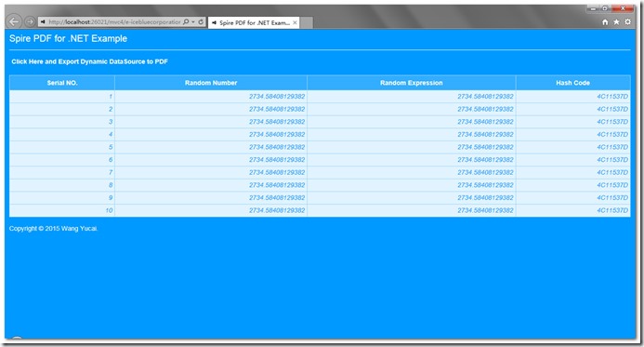Click the search magnifier icon in address bar

186,21
